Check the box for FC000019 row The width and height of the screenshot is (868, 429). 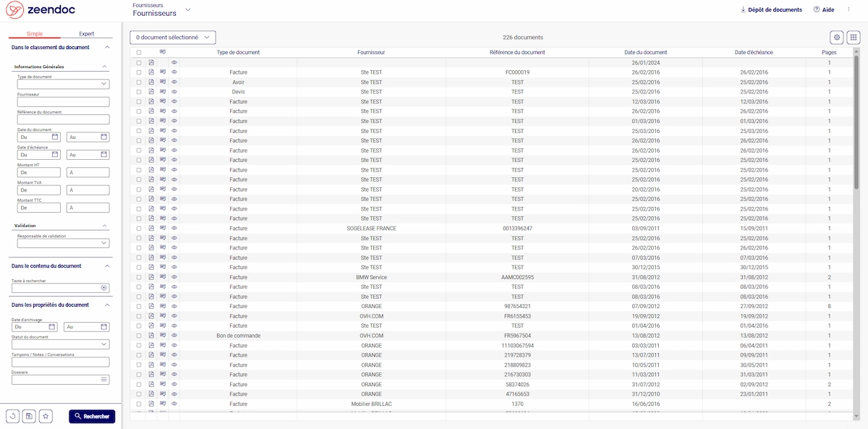click(139, 72)
